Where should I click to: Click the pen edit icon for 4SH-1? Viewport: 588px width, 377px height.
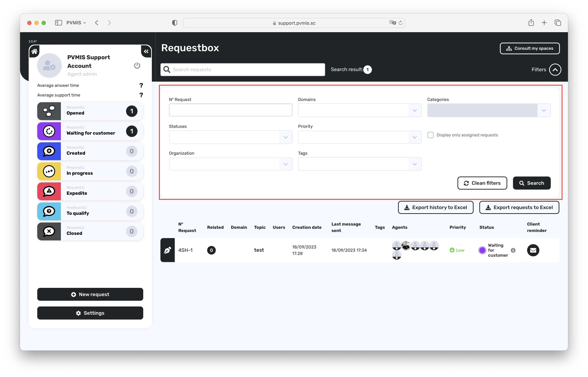[x=167, y=250]
